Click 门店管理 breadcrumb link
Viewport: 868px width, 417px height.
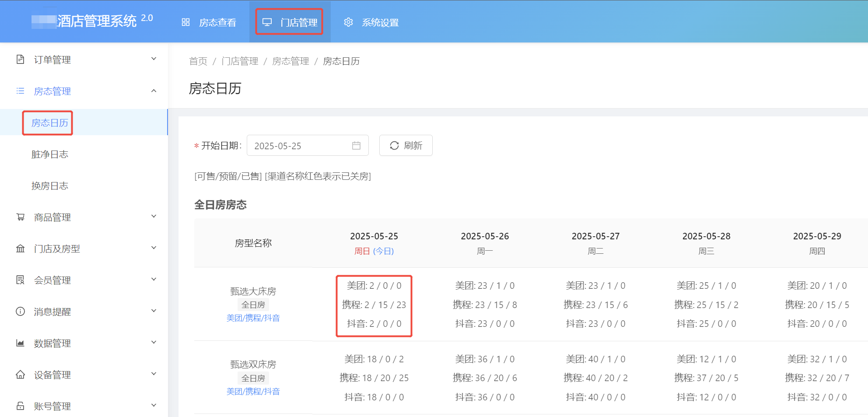(x=240, y=61)
